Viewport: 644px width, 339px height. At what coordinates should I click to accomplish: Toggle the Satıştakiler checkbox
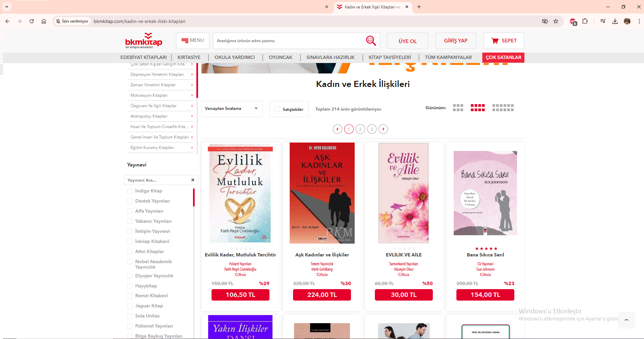click(277, 109)
